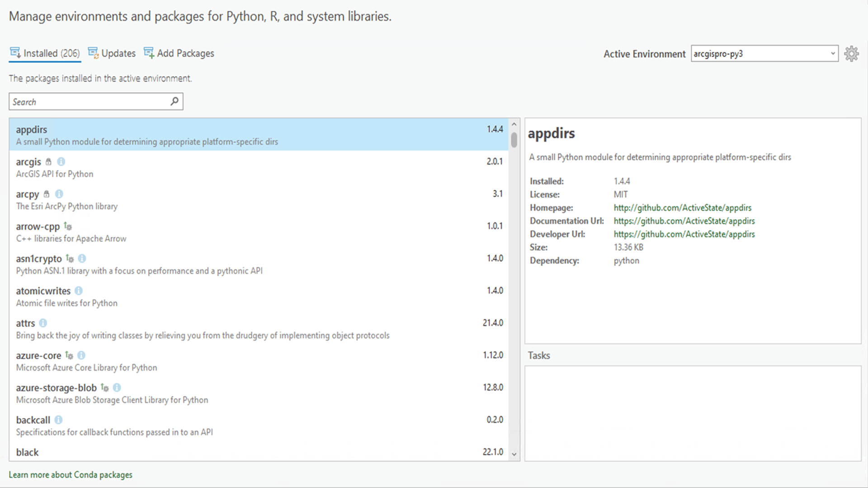This screenshot has width=868, height=488.
Task: Open the appdirs Documentation Url link
Action: pyautogui.click(x=684, y=221)
